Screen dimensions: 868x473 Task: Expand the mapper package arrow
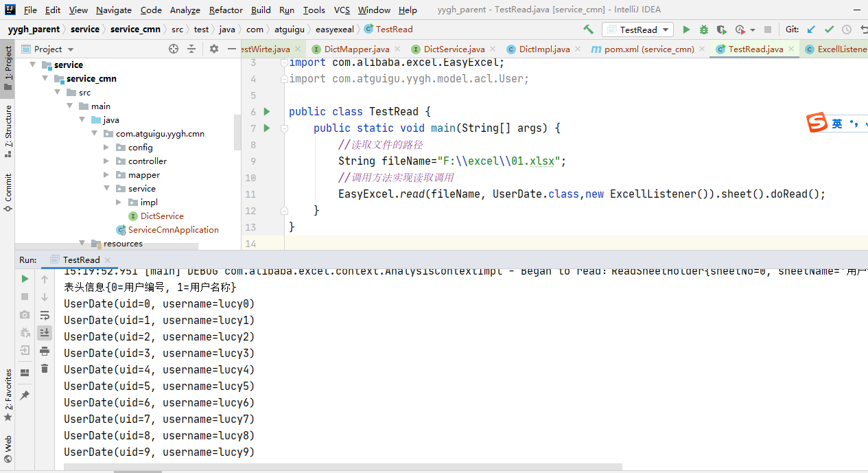pos(106,174)
